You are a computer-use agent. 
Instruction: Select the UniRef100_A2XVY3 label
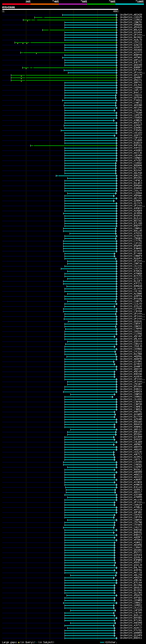131,53
